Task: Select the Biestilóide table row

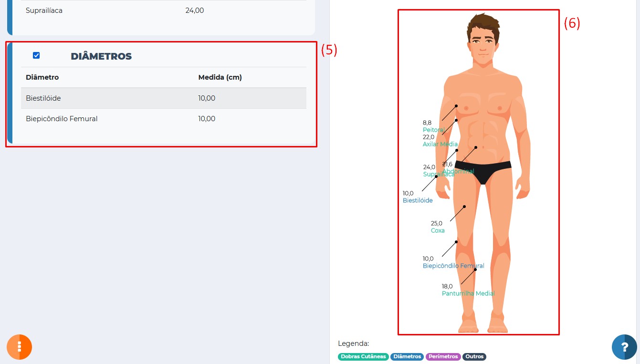Action: (x=163, y=98)
